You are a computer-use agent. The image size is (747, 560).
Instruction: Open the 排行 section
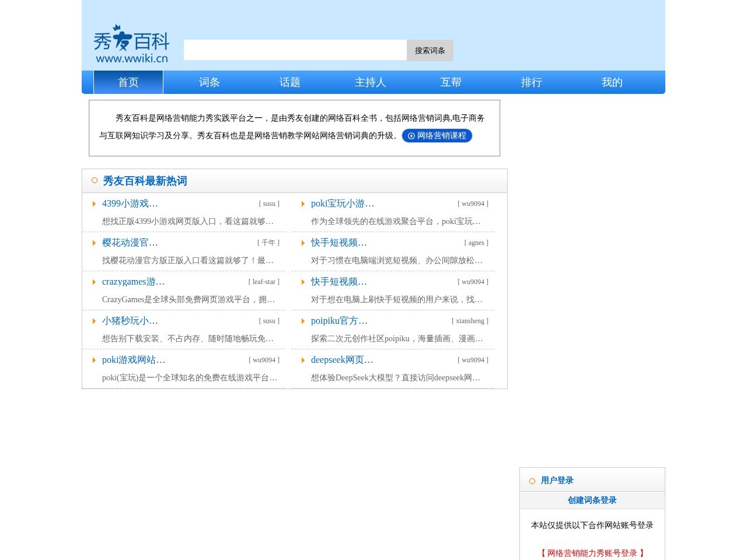coord(531,82)
